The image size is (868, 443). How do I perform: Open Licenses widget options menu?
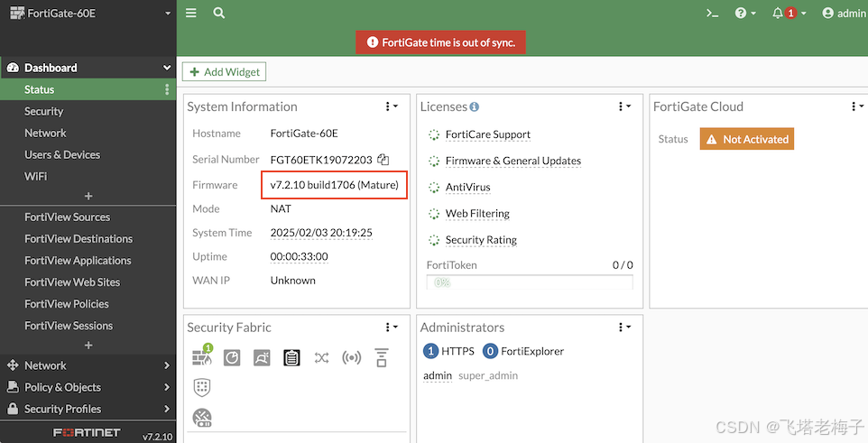coord(624,106)
